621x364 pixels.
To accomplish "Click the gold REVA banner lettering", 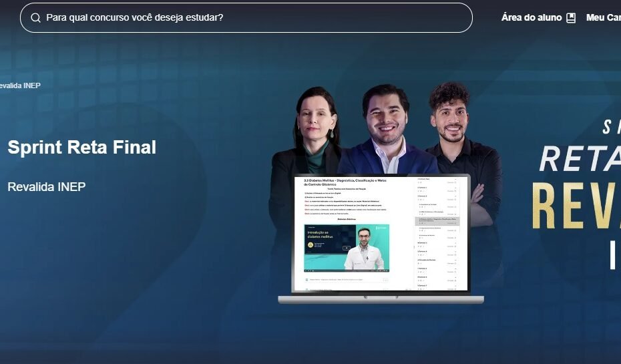I will pos(576,206).
